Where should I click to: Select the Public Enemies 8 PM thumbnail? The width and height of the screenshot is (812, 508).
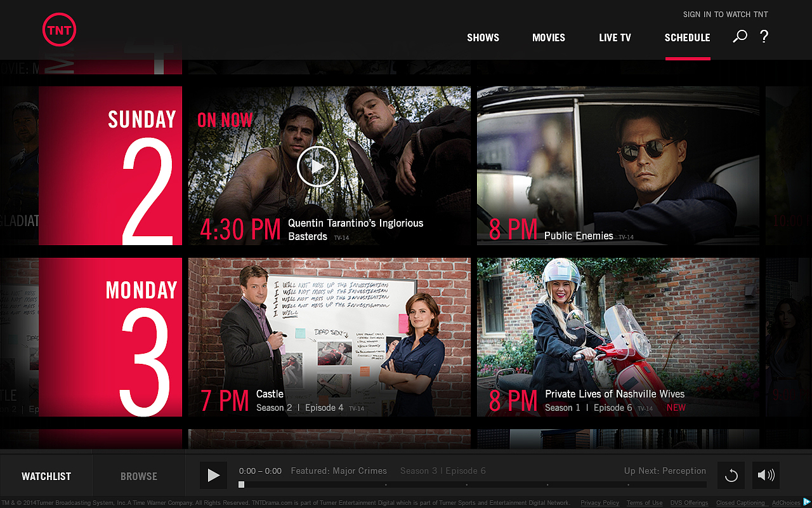pos(618,166)
